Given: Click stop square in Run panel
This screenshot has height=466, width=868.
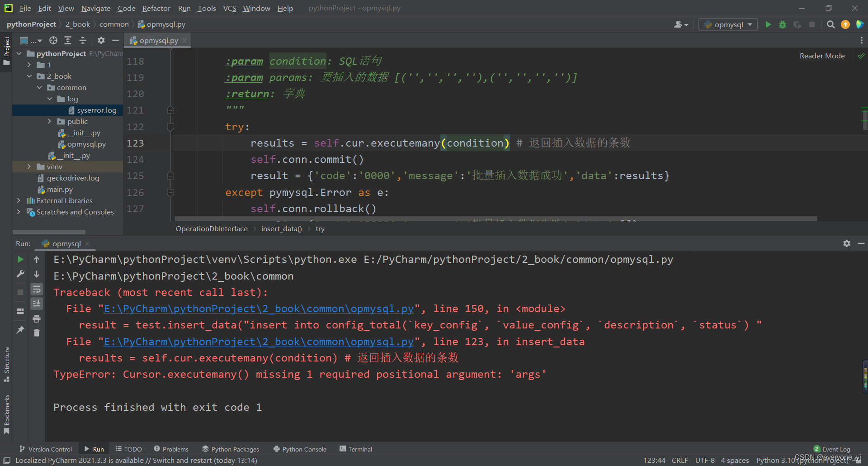Looking at the screenshot, I should 20,292.
